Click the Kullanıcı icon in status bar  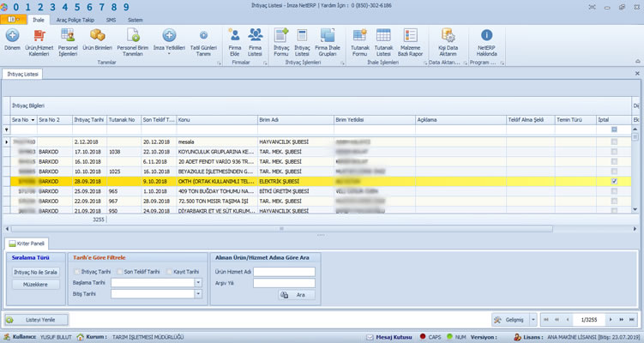tap(7, 337)
